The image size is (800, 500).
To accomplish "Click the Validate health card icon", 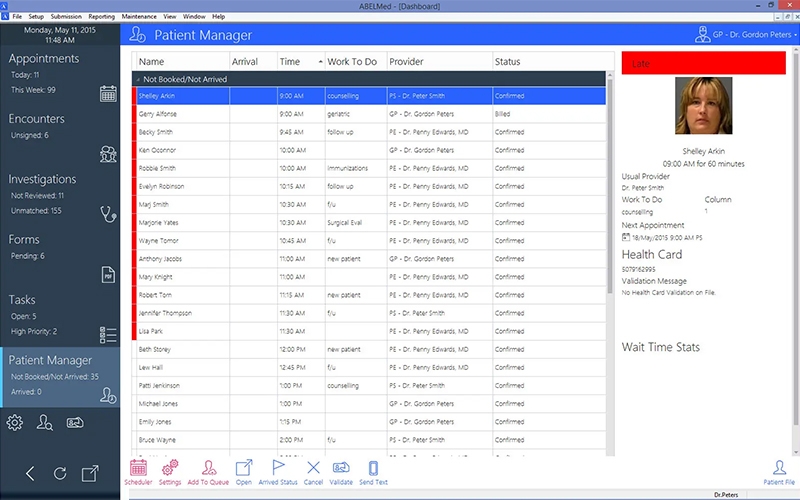I will tap(341, 471).
